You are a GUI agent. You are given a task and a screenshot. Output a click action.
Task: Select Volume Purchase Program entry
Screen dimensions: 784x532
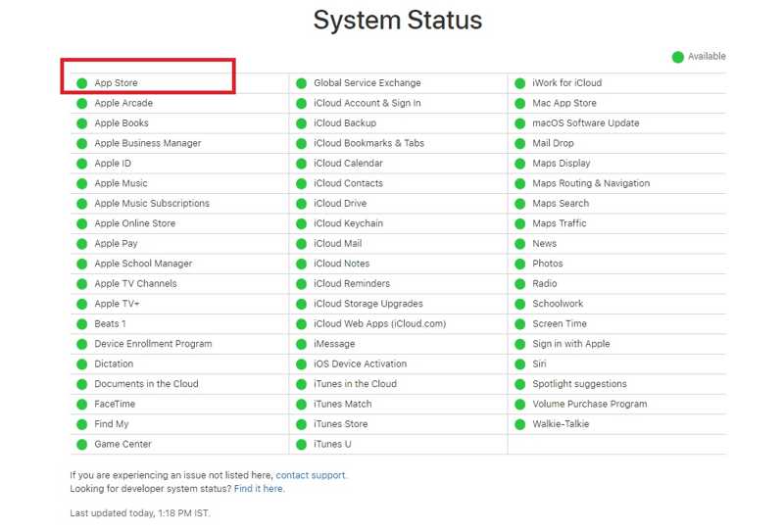590,404
